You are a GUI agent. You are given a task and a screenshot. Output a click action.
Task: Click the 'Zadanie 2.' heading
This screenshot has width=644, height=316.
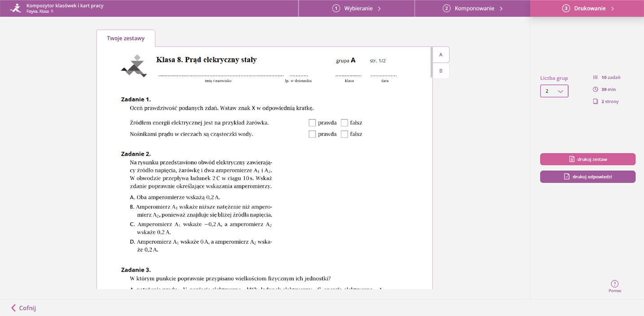136,154
